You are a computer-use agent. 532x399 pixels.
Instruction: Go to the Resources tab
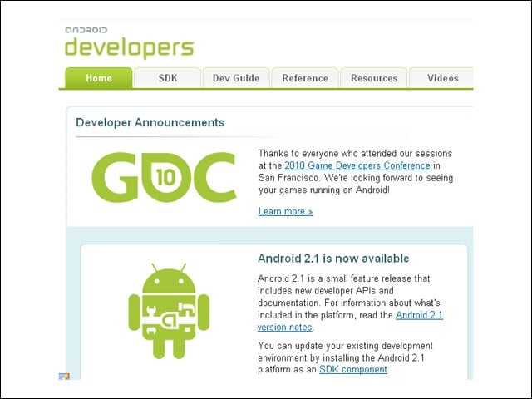click(374, 78)
